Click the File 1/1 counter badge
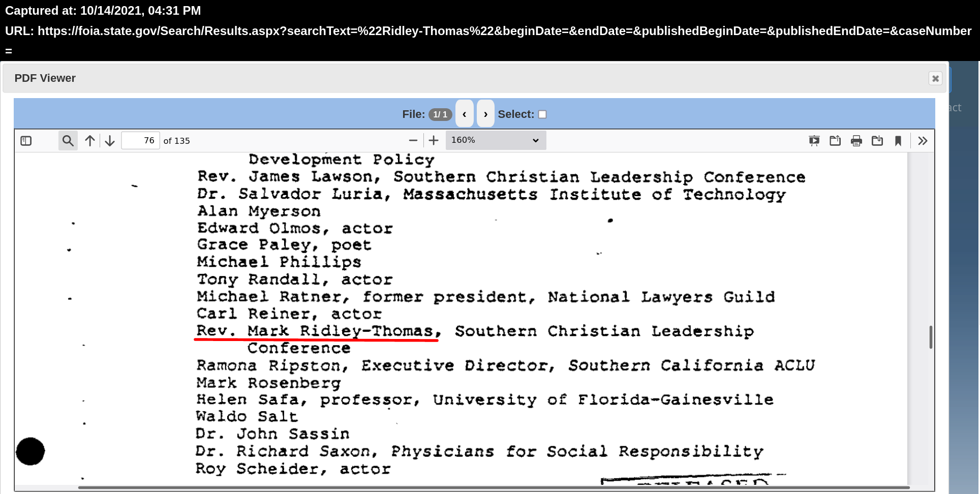 point(440,114)
